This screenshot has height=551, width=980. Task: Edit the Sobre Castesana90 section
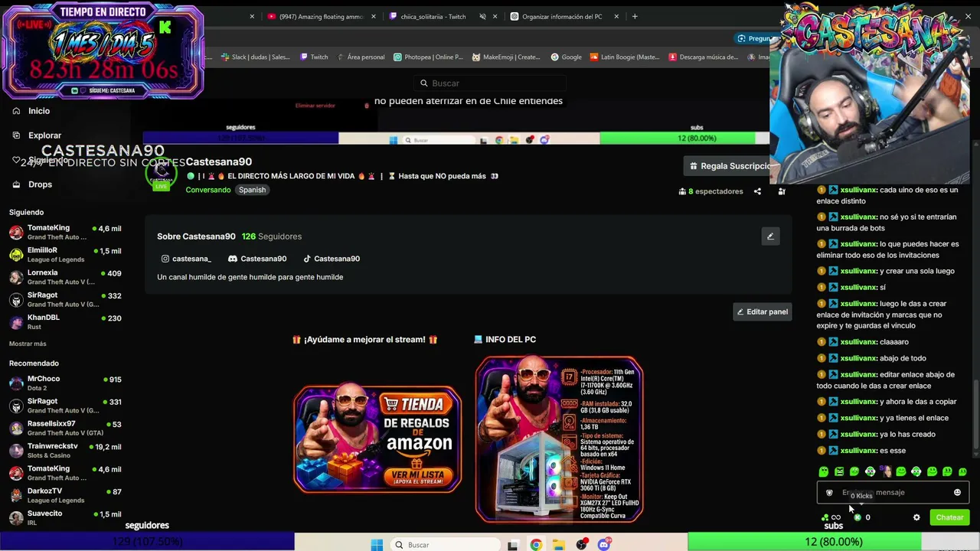tap(770, 236)
